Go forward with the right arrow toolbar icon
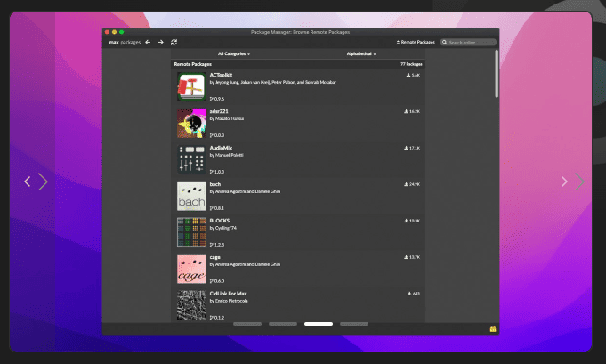This screenshot has width=606, height=364. 161,42
